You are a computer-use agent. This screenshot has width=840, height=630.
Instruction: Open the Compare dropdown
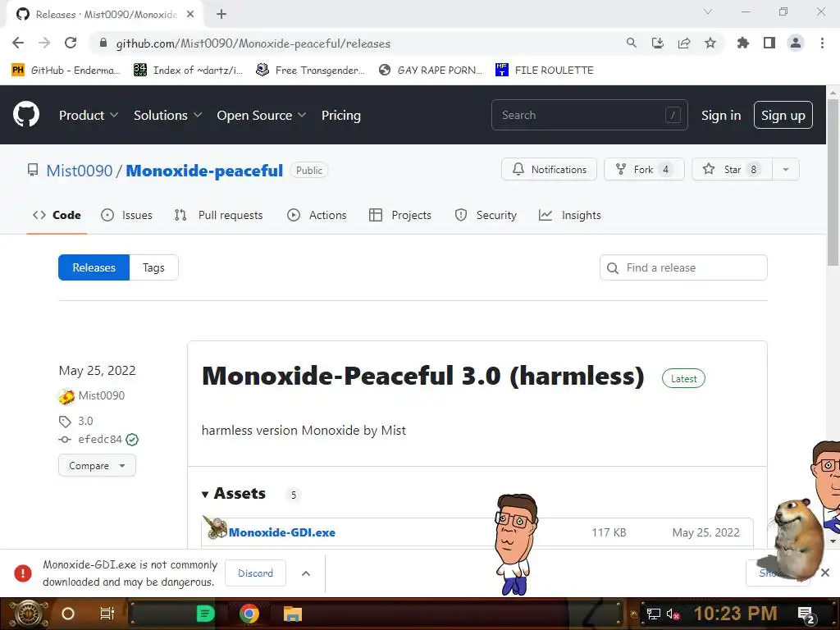(x=97, y=466)
